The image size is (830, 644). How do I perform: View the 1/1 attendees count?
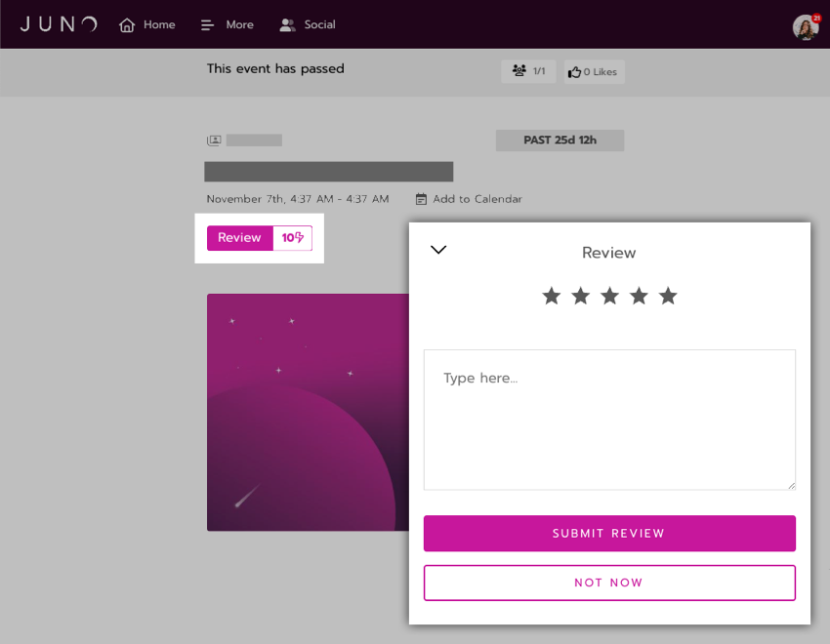point(528,71)
